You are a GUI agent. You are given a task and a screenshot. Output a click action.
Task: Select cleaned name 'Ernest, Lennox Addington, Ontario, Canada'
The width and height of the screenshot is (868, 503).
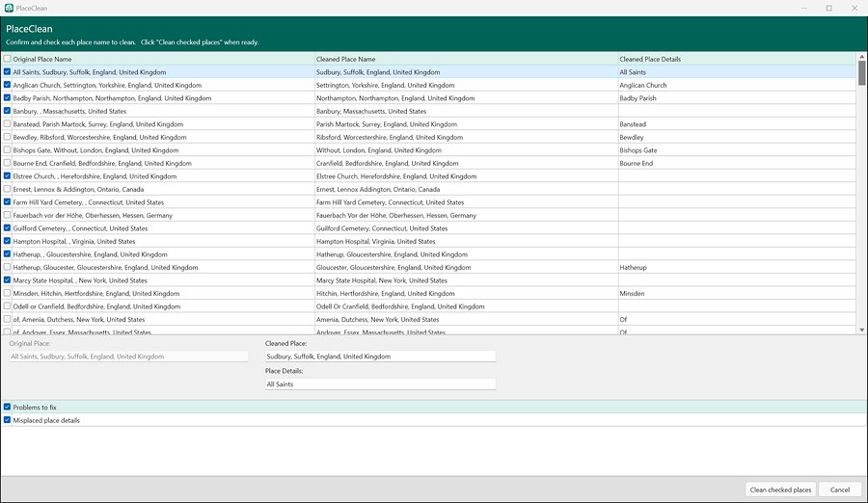378,189
